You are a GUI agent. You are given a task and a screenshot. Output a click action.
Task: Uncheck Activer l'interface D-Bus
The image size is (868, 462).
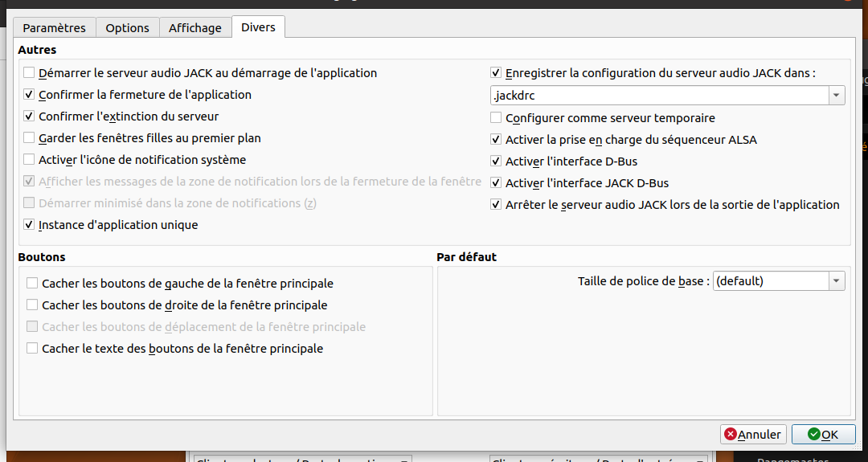(x=496, y=161)
